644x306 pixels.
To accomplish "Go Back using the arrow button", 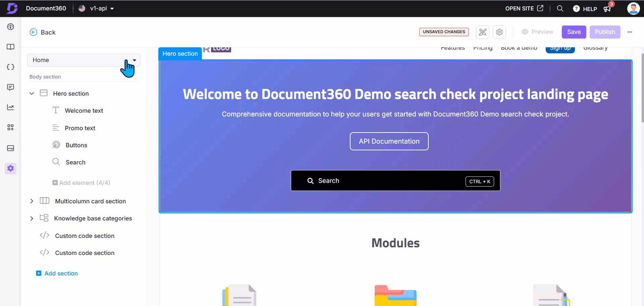I will (x=43, y=32).
